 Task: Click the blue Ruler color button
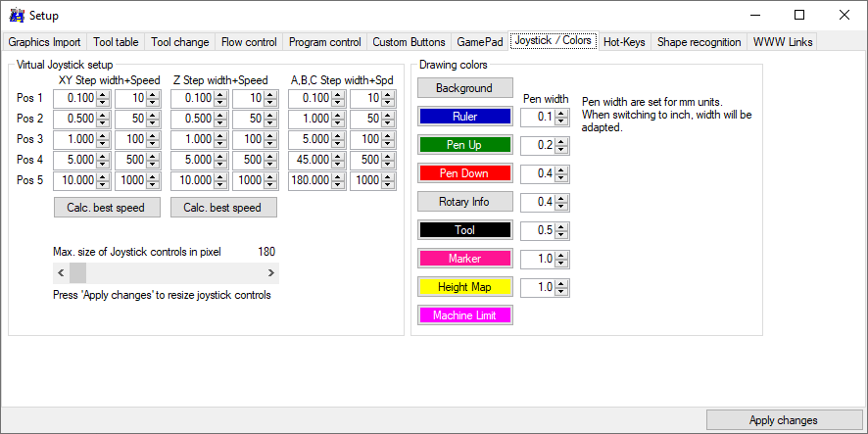click(x=464, y=117)
